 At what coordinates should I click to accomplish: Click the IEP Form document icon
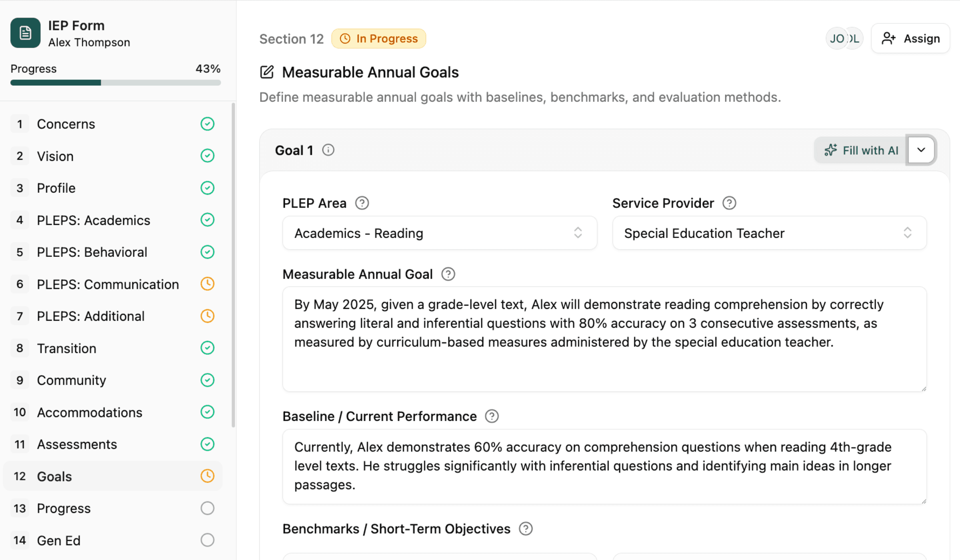pos(25,33)
